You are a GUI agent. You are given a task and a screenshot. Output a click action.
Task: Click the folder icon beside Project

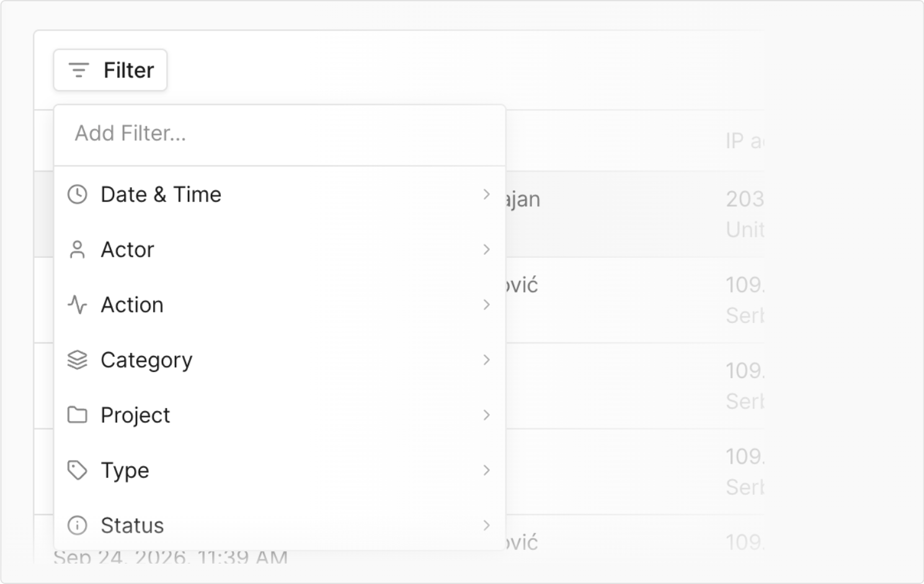click(77, 415)
